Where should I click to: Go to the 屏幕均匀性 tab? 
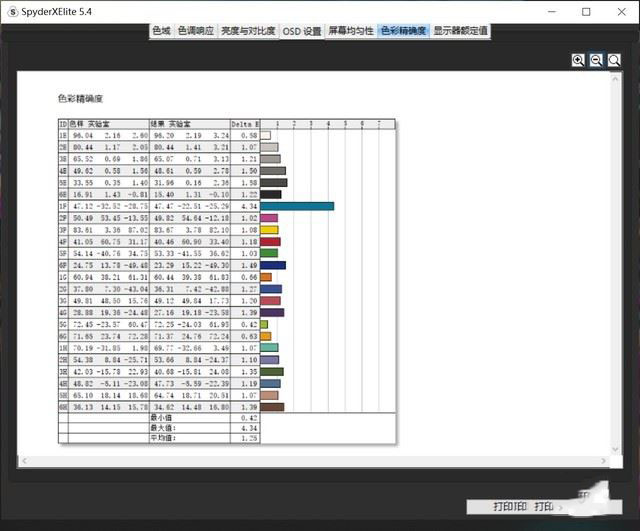pos(351,31)
